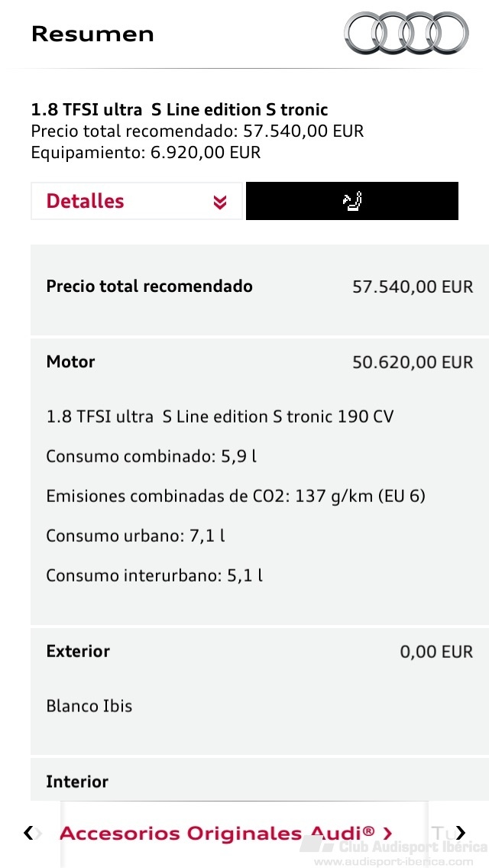Go to previous item with left arrow
Screen dimensions: 489x868
(28, 832)
